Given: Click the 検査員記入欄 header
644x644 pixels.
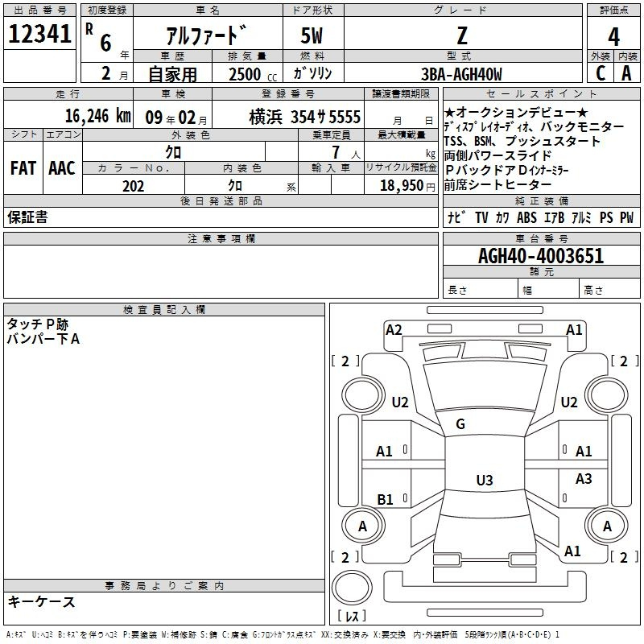Looking at the screenshot, I should tap(164, 310).
